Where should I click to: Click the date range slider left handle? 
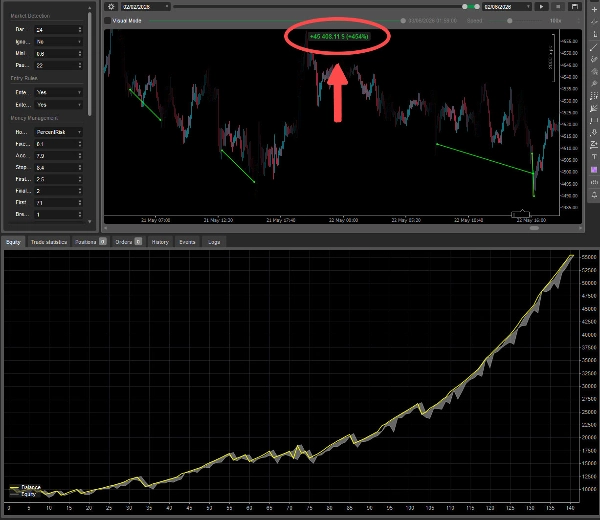tap(465, 7)
